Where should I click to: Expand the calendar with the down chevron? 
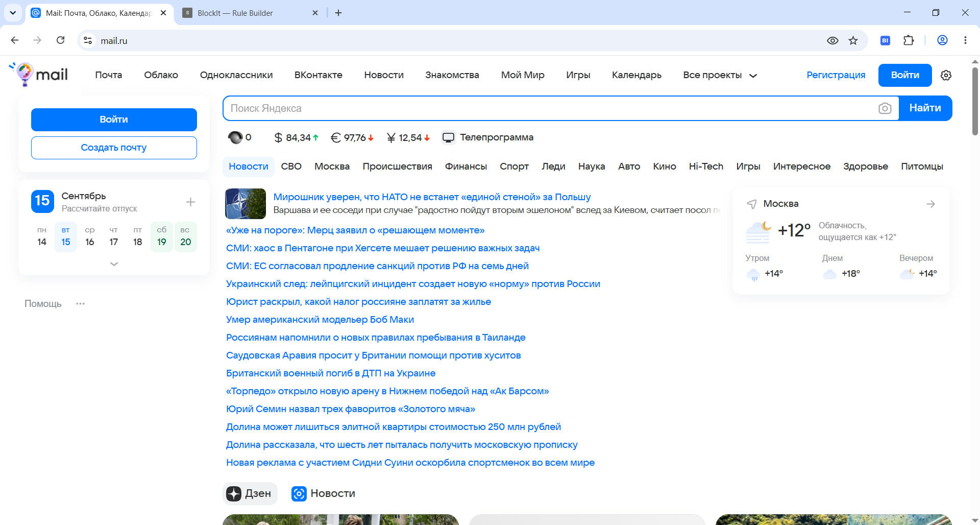[114, 264]
